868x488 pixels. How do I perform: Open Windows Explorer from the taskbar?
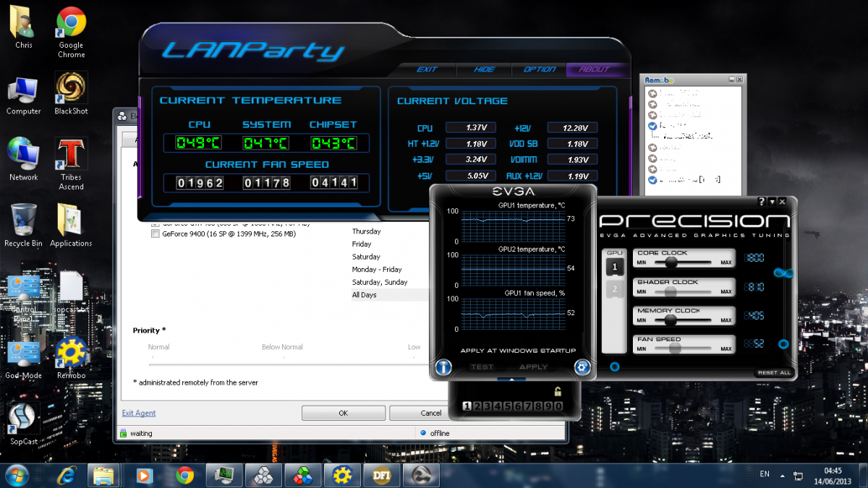pyautogui.click(x=103, y=475)
